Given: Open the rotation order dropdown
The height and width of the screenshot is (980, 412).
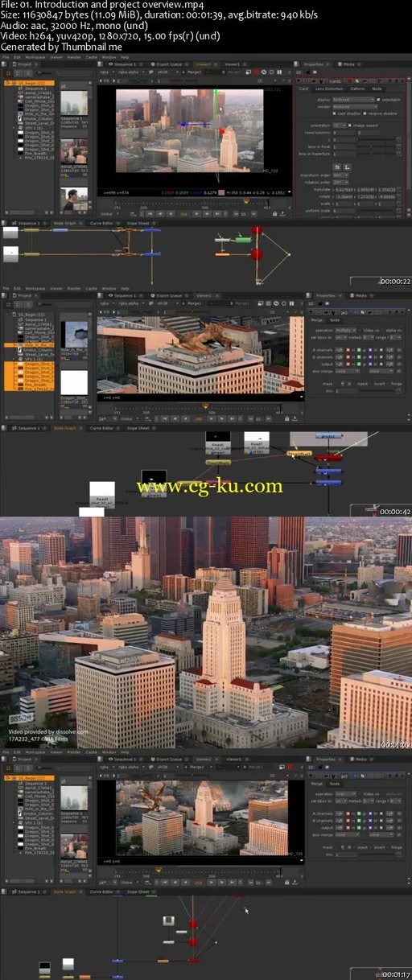Looking at the screenshot, I should [x=340, y=183].
